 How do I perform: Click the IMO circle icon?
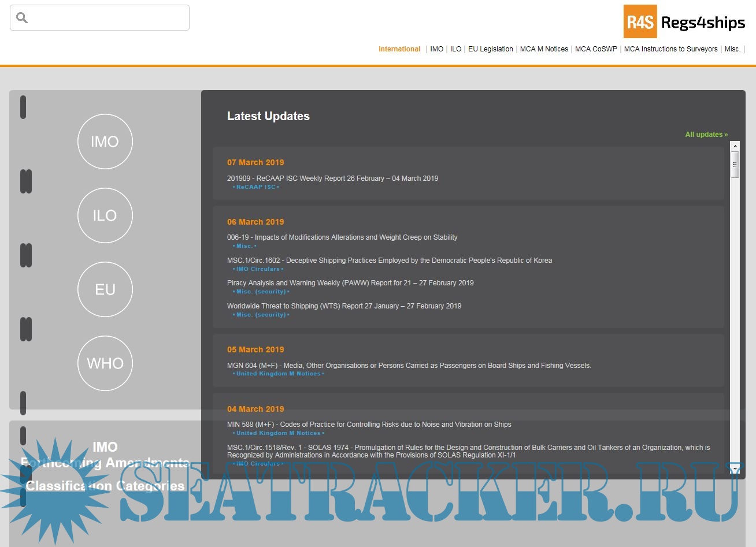[105, 142]
